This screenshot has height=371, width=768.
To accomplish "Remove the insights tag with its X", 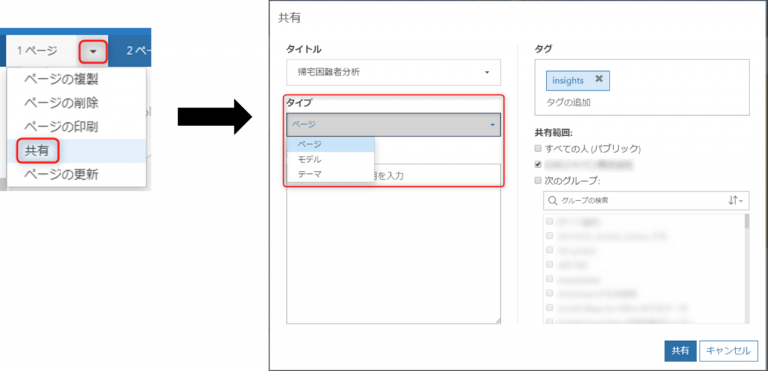I will point(599,80).
